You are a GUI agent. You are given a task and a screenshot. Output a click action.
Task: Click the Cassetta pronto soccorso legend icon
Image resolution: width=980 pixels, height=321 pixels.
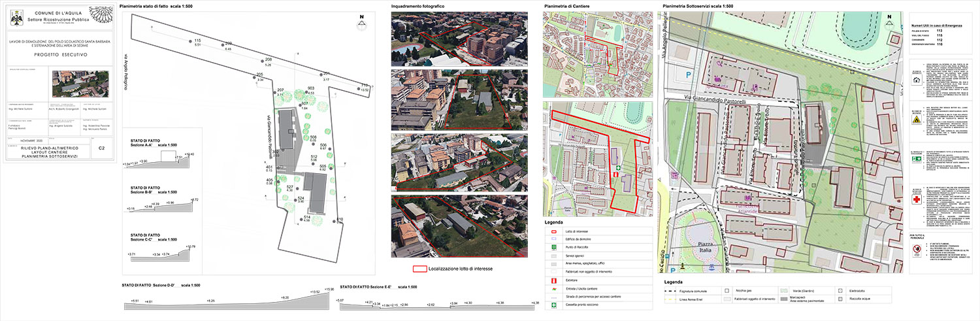[x=553, y=305]
